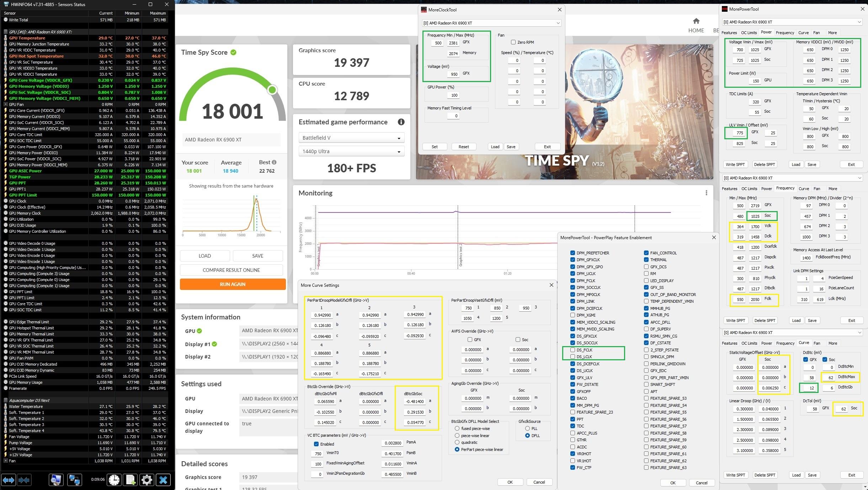This screenshot has height=490, width=868.
Task: Select the PLL GfxclkSource radio button
Action: tap(527, 429)
